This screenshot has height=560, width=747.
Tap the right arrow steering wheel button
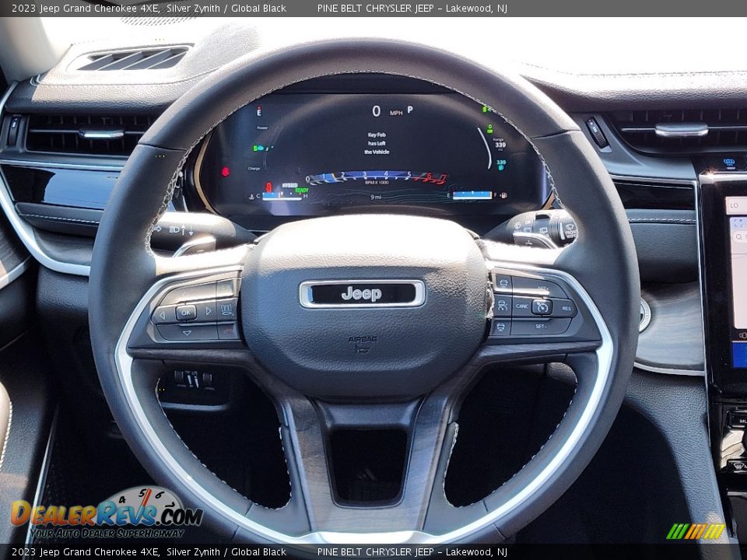208,312
